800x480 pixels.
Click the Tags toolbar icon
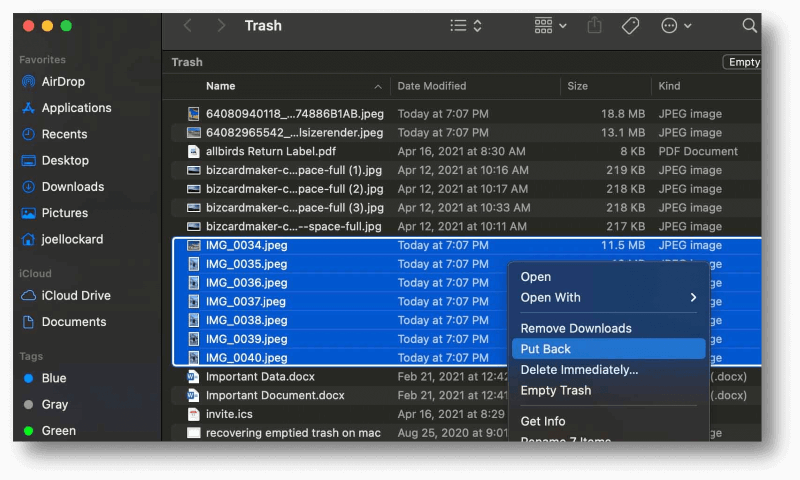click(631, 26)
